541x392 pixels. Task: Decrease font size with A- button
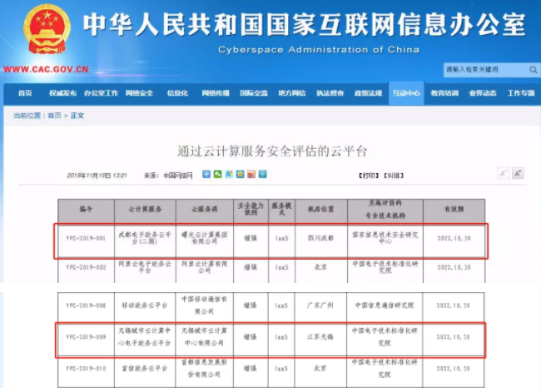(x=503, y=173)
